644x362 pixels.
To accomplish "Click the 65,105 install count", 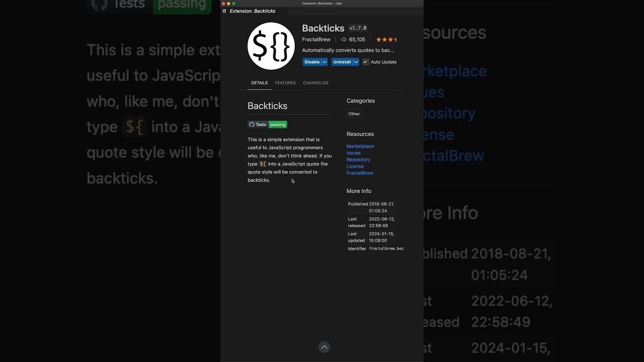I will coord(357,40).
